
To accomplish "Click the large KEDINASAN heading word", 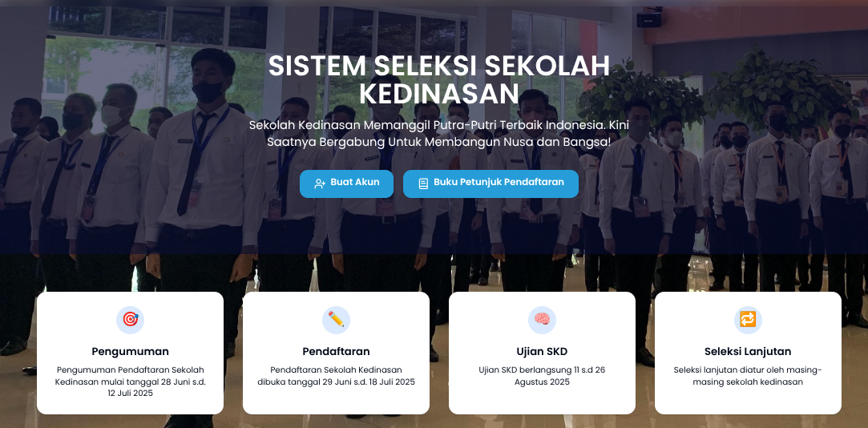I will [x=439, y=94].
